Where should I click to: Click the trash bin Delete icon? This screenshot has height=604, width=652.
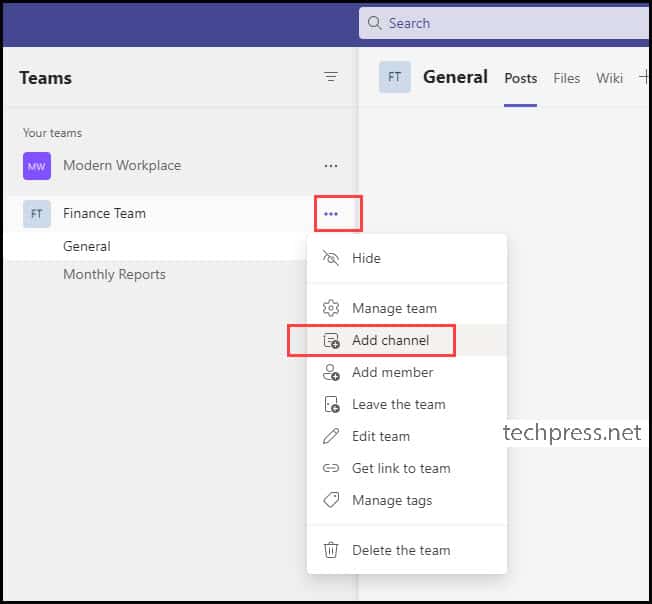331,550
